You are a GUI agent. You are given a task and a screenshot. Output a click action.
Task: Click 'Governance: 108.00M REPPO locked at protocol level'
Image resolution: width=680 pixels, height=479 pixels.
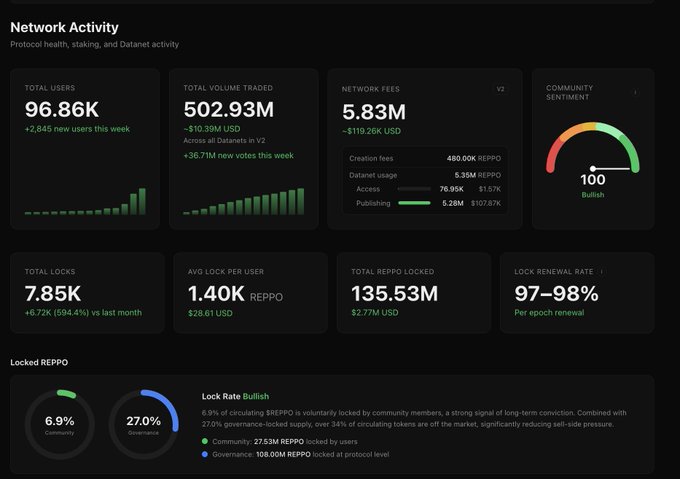click(301, 454)
